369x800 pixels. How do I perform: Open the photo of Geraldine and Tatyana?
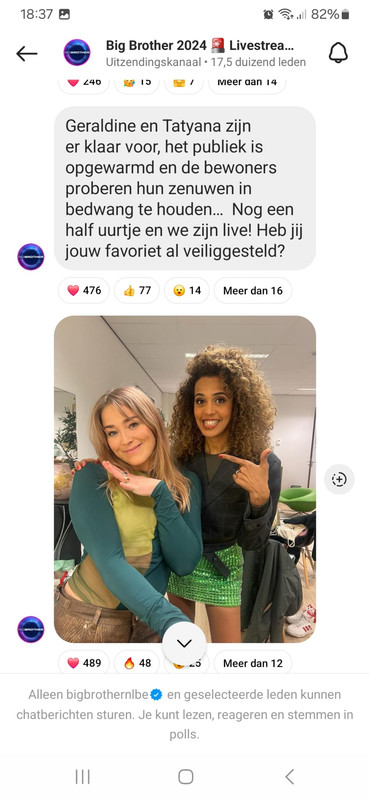[x=185, y=479]
